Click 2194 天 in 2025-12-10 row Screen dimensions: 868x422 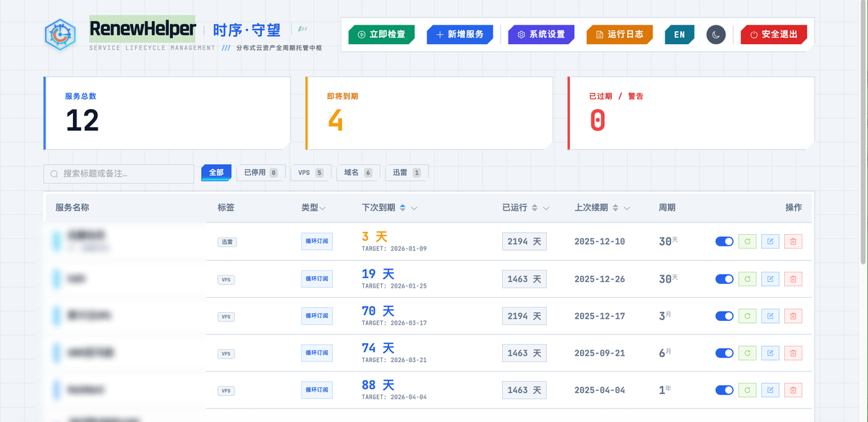click(524, 241)
